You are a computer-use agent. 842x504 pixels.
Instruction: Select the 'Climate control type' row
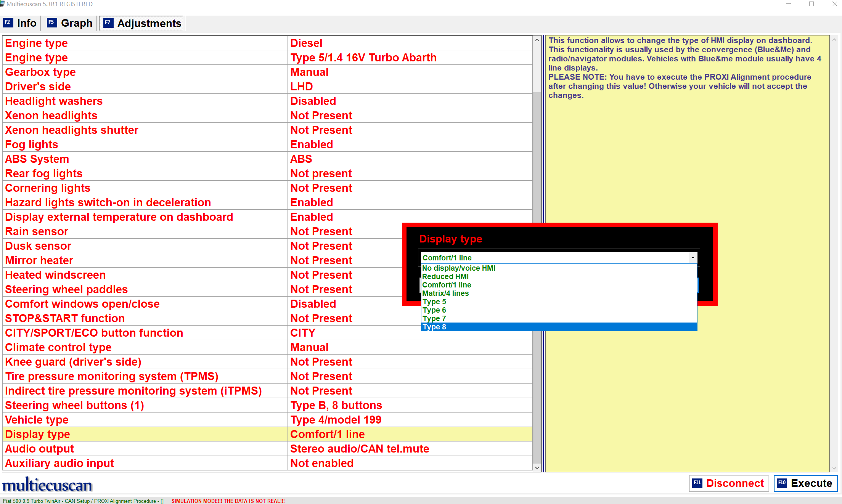(x=267, y=347)
